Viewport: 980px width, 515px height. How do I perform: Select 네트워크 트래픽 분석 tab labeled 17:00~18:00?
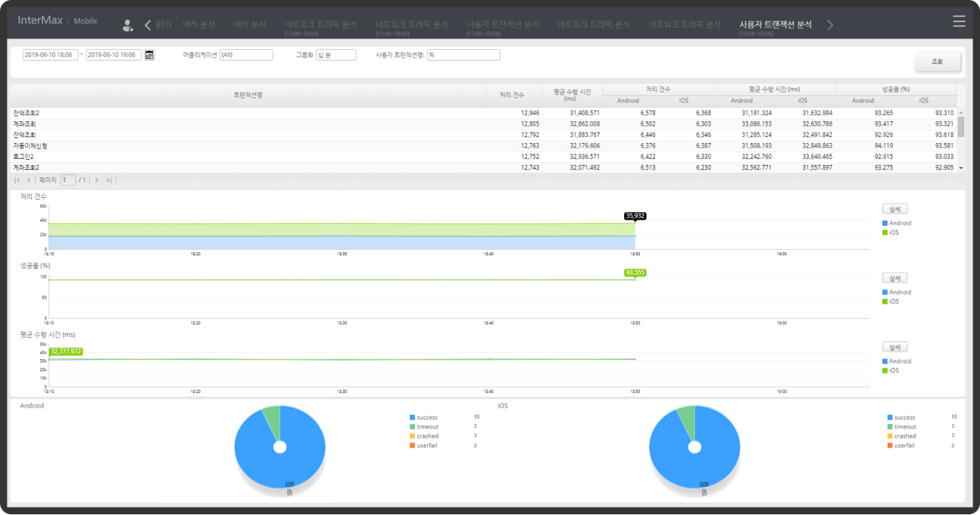coord(320,27)
